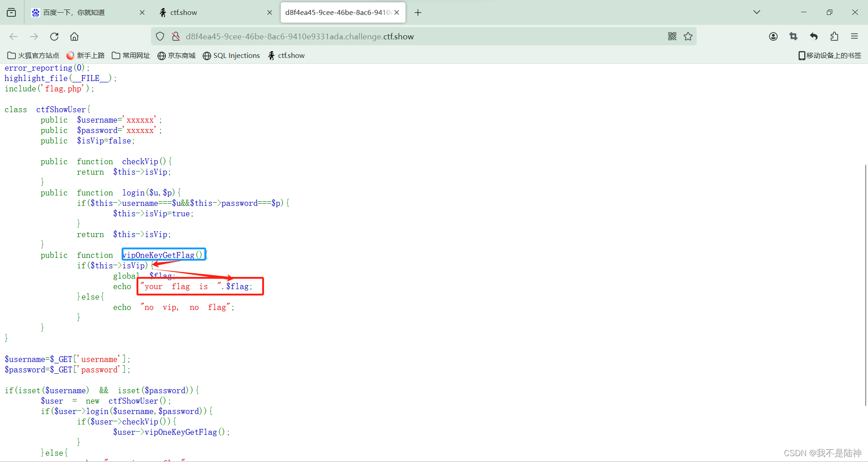
Task: Open the Firefox application hamburger menu
Action: coord(854,36)
